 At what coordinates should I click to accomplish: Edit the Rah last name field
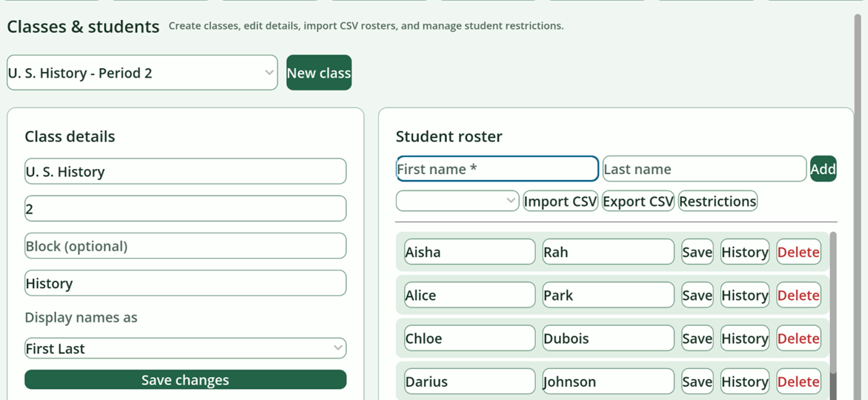609,252
